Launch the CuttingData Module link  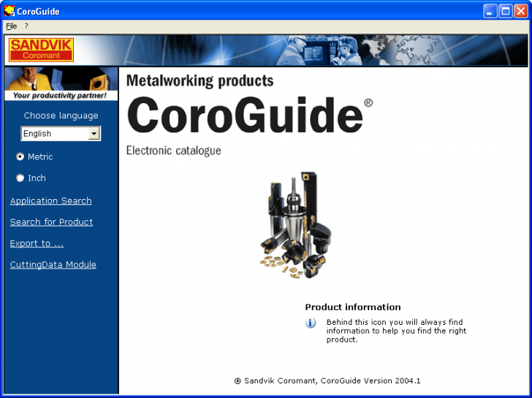pyautogui.click(x=53, y=265)
